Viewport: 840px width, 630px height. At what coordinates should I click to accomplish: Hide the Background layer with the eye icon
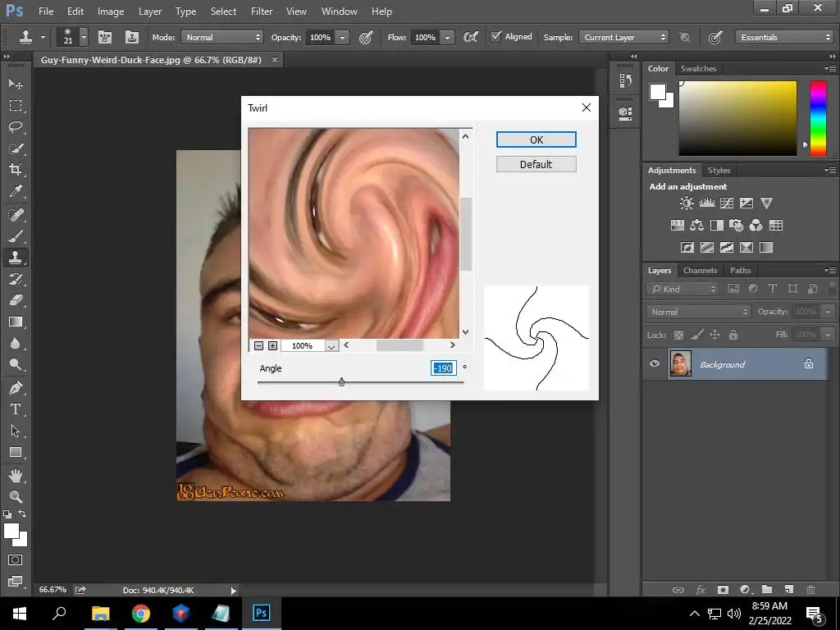655,364
